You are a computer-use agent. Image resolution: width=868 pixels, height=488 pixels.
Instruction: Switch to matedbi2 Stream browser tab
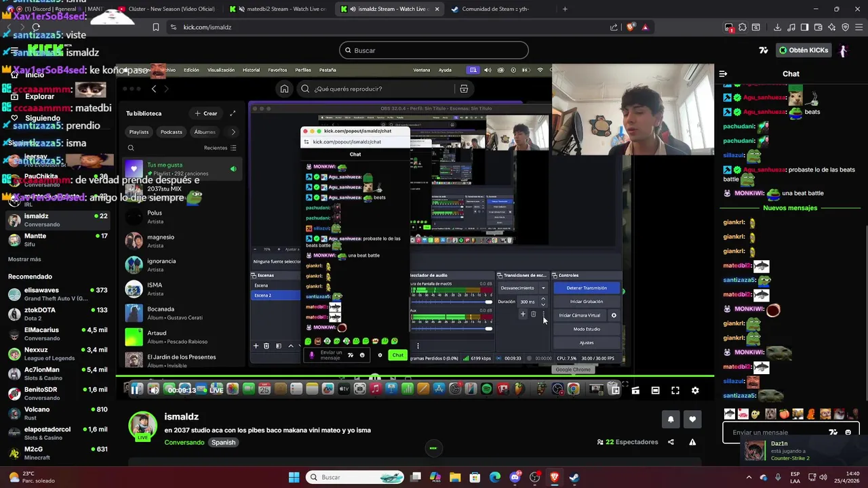point(278,9)
